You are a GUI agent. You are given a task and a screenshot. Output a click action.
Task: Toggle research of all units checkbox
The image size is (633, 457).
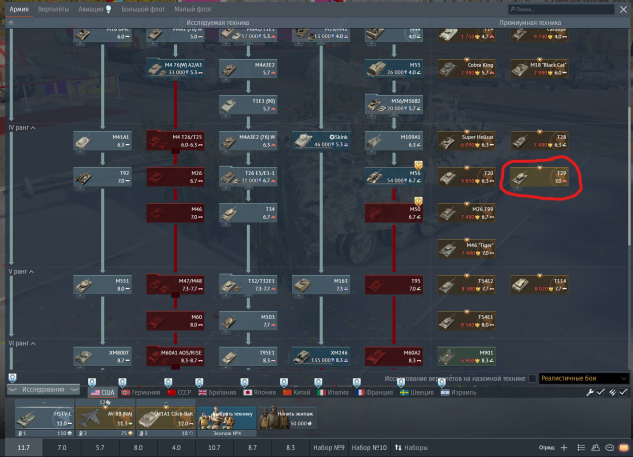[x=533, y=379]
